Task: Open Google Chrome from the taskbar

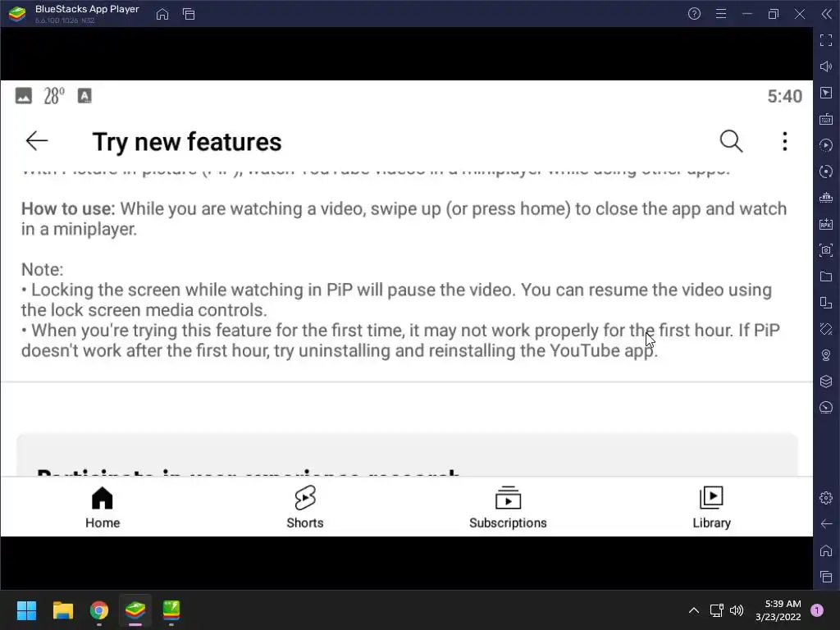Action: click(99, 610)
